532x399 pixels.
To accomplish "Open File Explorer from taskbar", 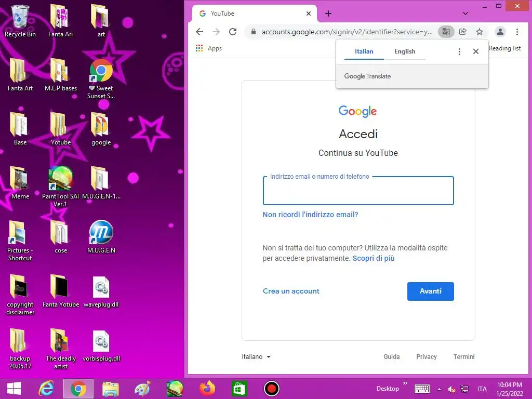I will (111, 389).
